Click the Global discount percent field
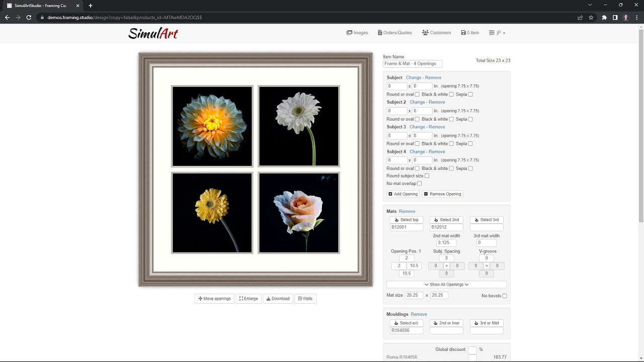The height and width of the screenshot is (362, 644). [x=472, y=350]
